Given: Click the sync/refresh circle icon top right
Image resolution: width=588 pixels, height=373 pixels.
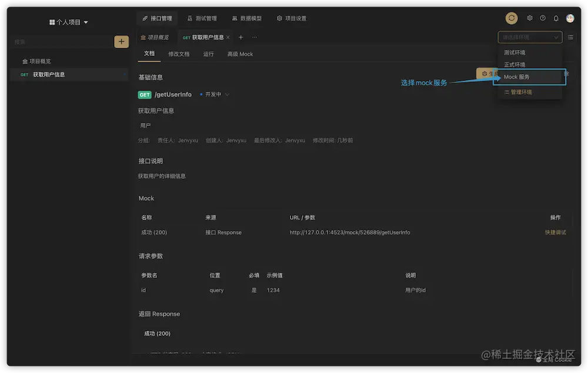Looking at the screenshot, I should point(511,18).
